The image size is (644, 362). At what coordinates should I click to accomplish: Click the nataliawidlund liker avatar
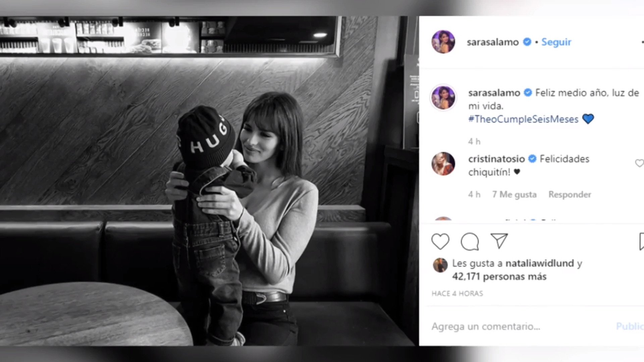coord(440,265)
